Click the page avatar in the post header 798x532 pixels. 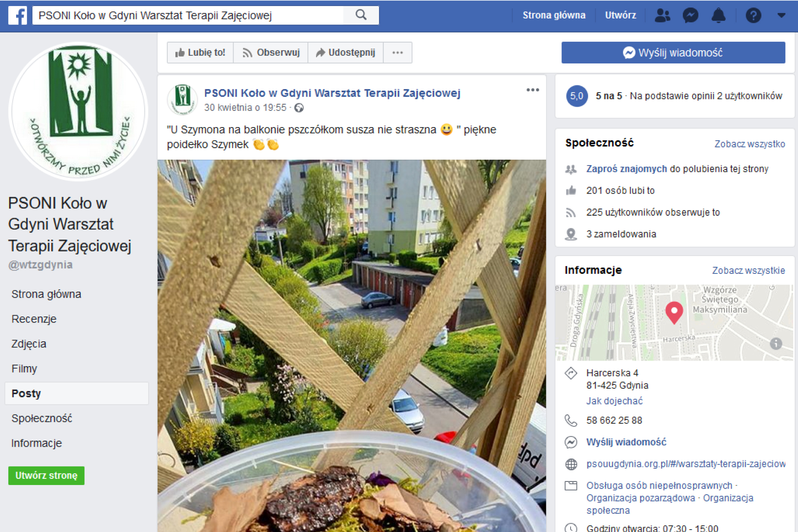pyautogui.click(x=183, y=99)
